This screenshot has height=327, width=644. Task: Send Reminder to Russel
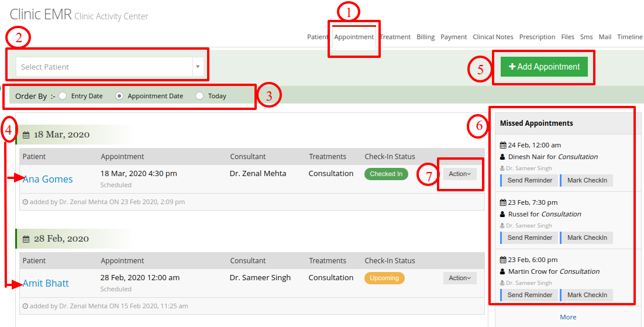(x=529, y=238)
